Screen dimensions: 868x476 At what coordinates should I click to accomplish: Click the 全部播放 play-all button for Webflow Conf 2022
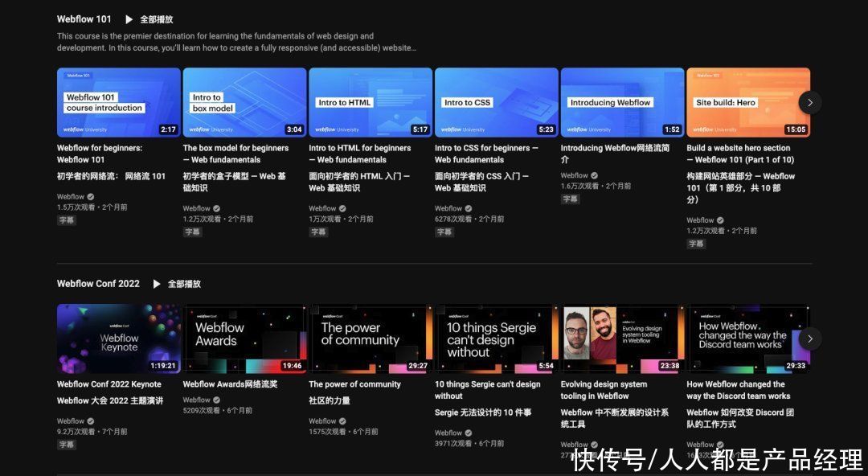[177, 284]
